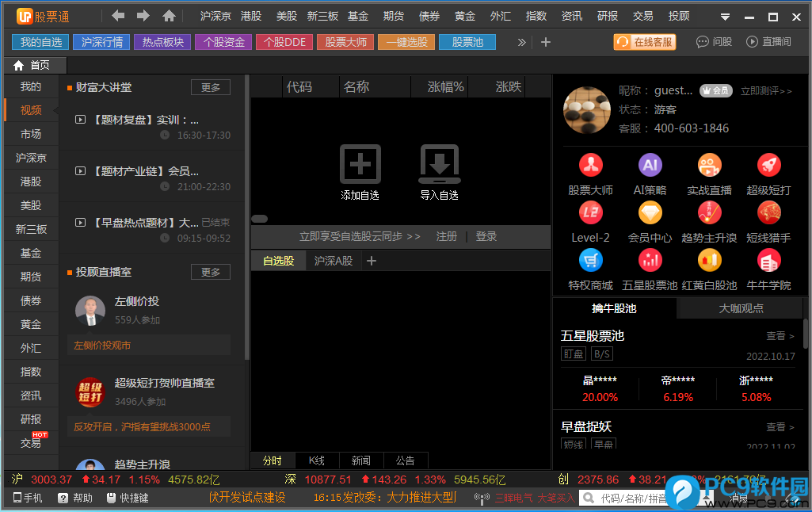Click the 添加自选 plus icon
Screen dimensions: 812x512
click(360, 164)
